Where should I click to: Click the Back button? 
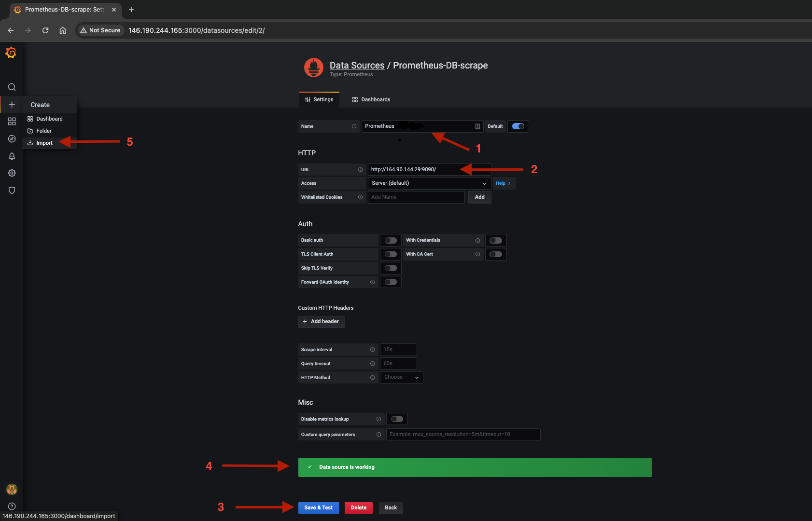pos(391,507)
